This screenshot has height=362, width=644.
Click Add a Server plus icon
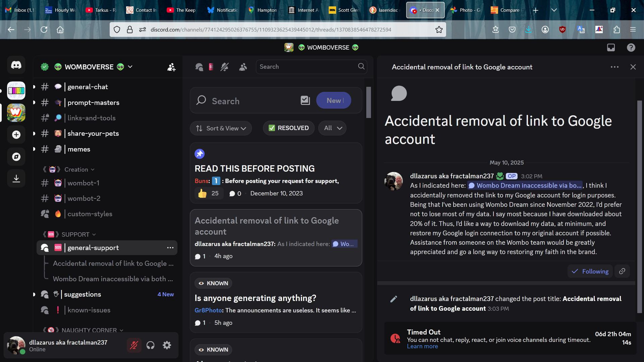point(16,135)
